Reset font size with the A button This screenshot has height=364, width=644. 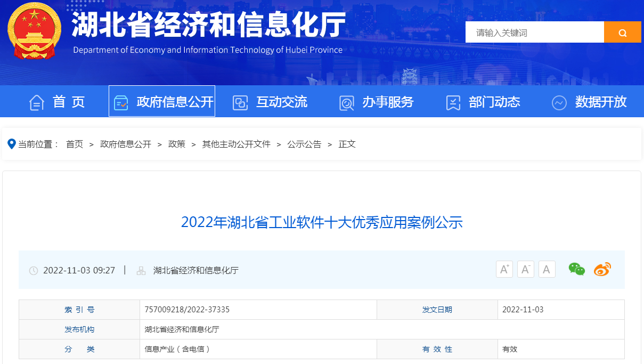tap(547, 269)
